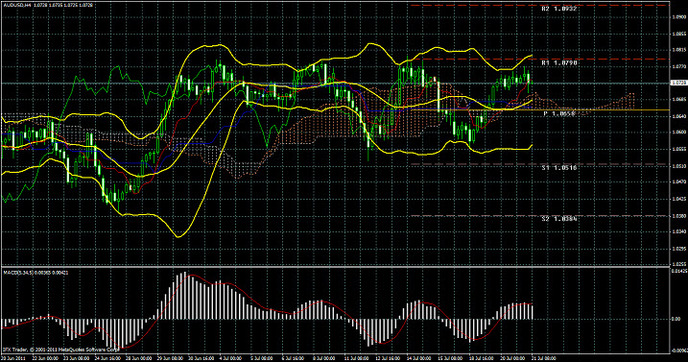The image size is (688, 362).
Task: Click the 21 Jul 08:00 time label
Action: tap(544, 358)
